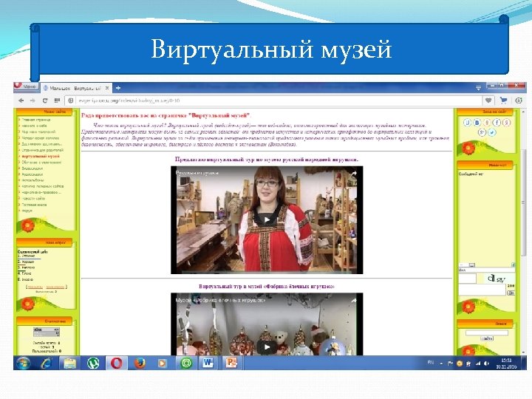The image size is (532, 399).
Task: Open the mini-chat interval dropdown
Action: pos(467,265)
